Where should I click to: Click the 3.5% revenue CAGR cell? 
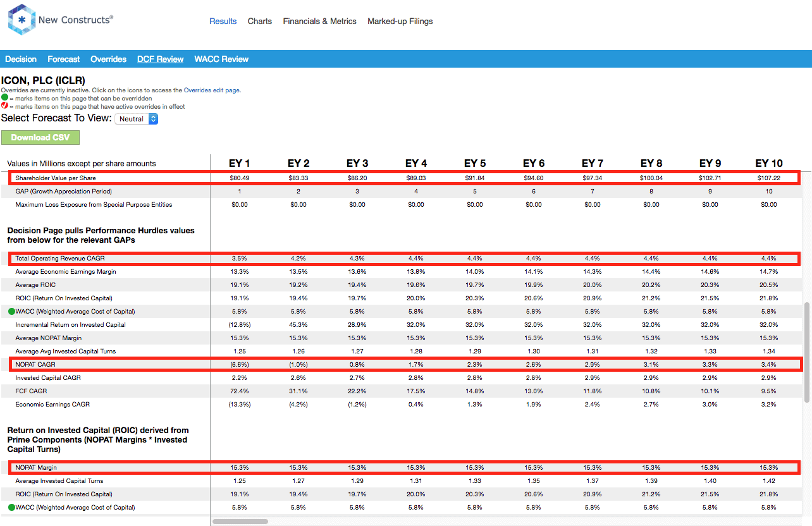point(240,259)
